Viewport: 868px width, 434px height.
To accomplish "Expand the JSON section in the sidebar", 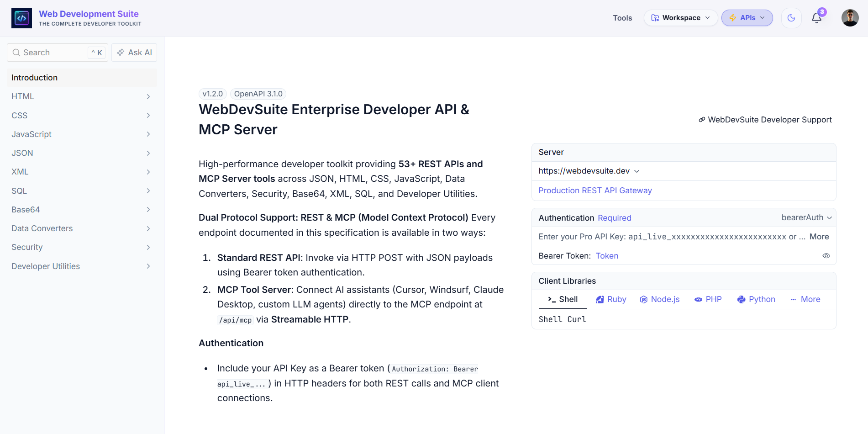I will [82, 153].
